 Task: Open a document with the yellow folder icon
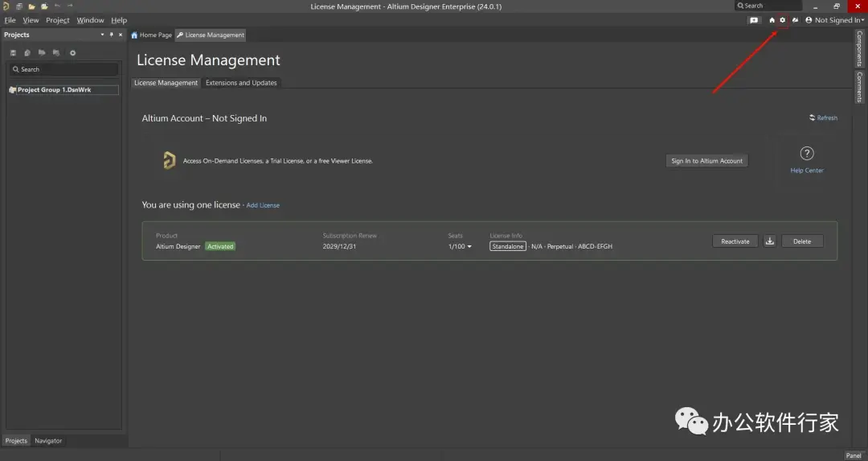click(x=31, y=6)
